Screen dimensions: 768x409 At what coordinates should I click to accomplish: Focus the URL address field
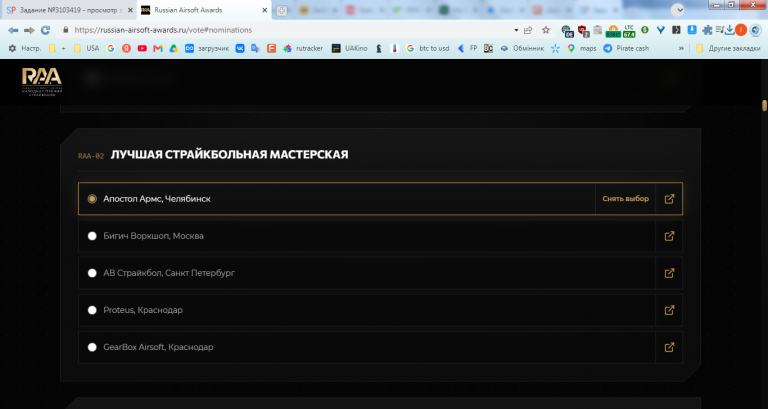tap(289, 30)
